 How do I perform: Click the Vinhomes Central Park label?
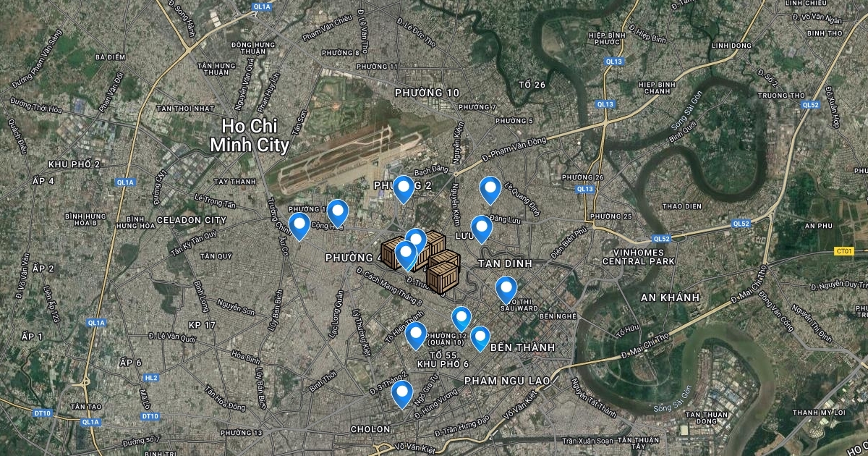pyautogui.click(x=638, y=256)
